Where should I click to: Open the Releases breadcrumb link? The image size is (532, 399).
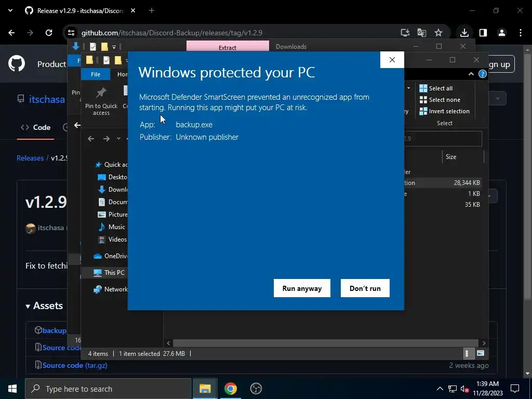(30, 158)
